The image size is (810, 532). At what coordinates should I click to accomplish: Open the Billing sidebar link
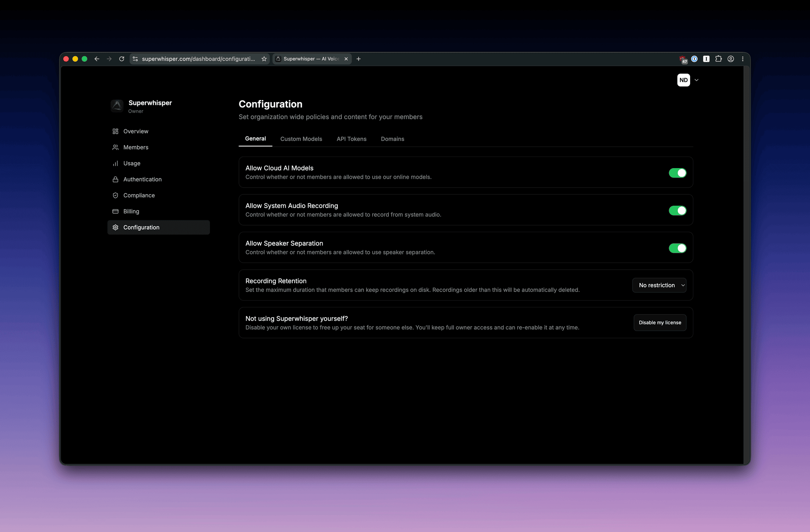[159, 211]
